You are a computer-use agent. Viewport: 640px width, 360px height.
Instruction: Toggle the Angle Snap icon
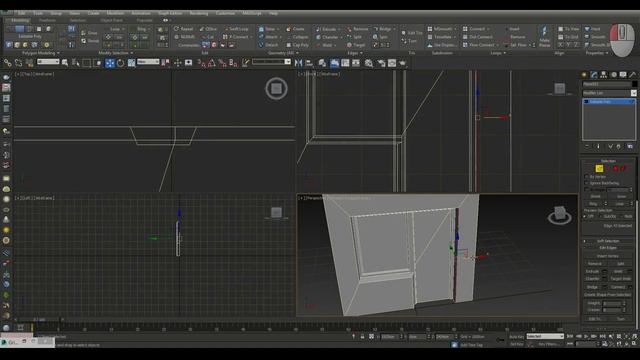(x=212, y=63)
